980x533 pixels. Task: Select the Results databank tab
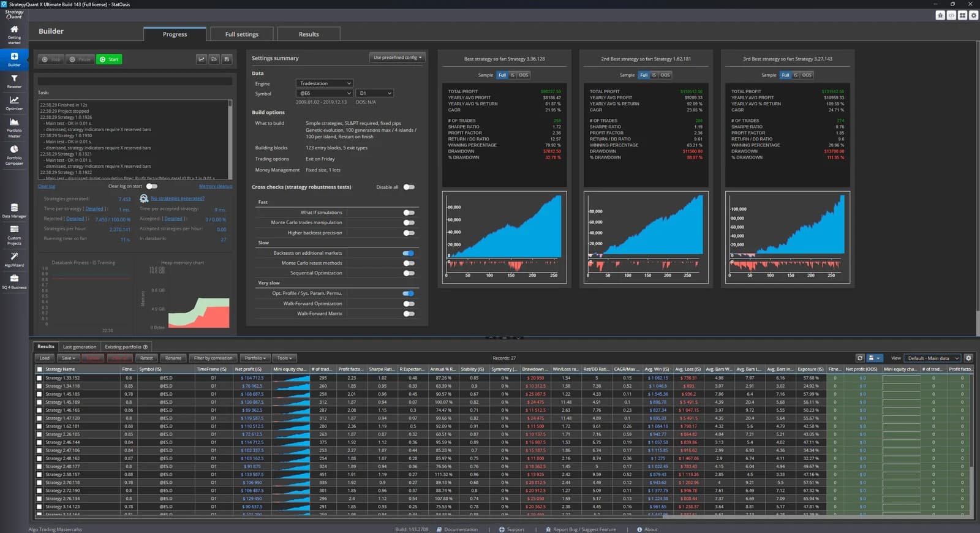(46, 347)
